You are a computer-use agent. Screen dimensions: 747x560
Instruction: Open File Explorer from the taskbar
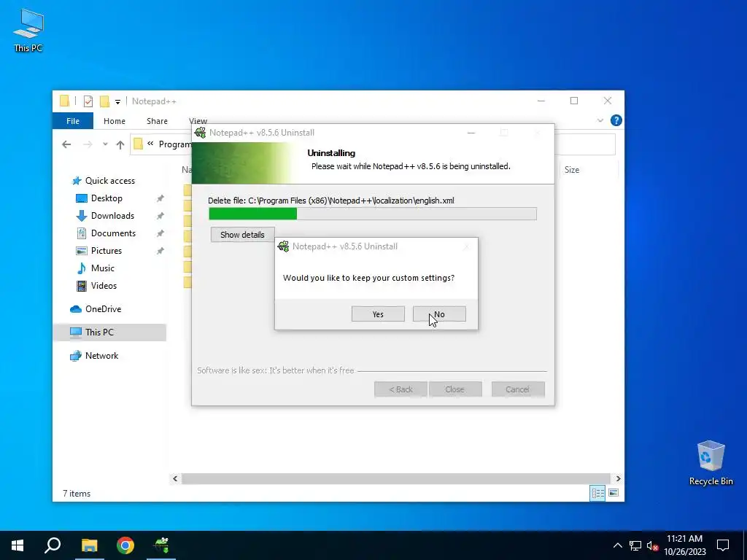pyautogui.click(x=89, y=545)
